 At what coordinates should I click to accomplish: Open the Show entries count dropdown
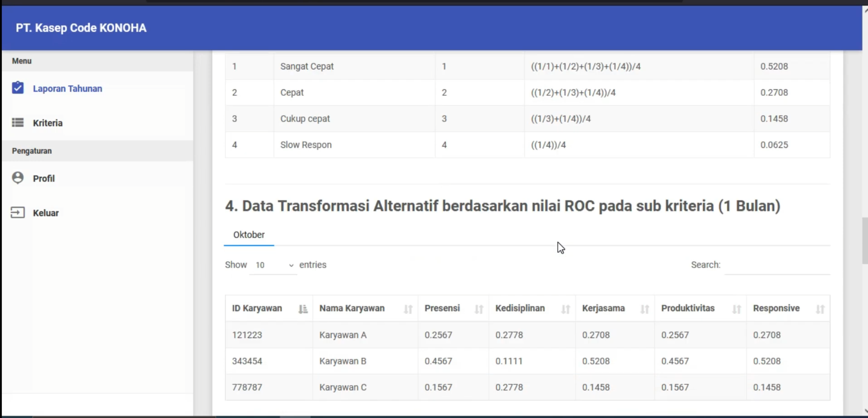[274, 265]
